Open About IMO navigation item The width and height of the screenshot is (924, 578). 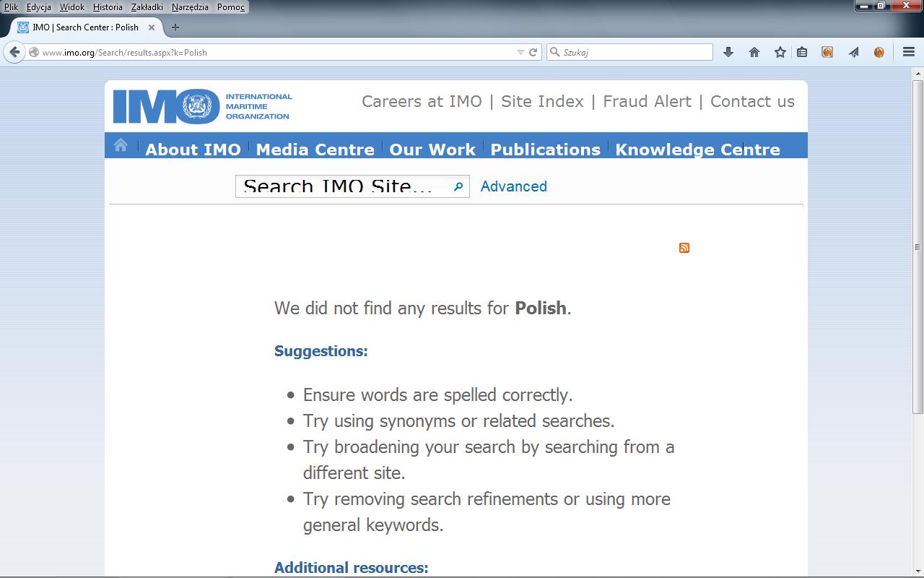click(x=193, y=149)
